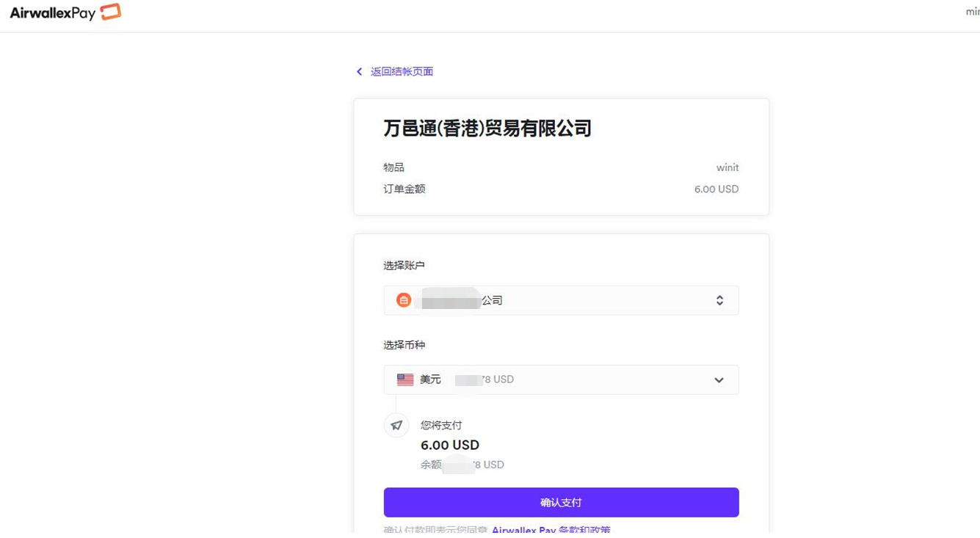Open the Airwallex Pay 条款和政策 link
Viewport: 980px width, 538px height.
tap(551, 531)
